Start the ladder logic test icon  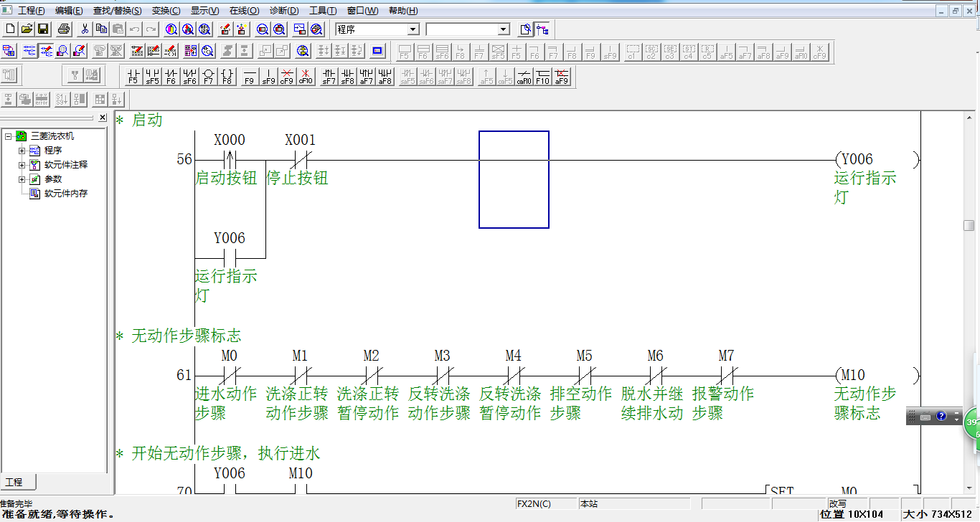[379, 52]
